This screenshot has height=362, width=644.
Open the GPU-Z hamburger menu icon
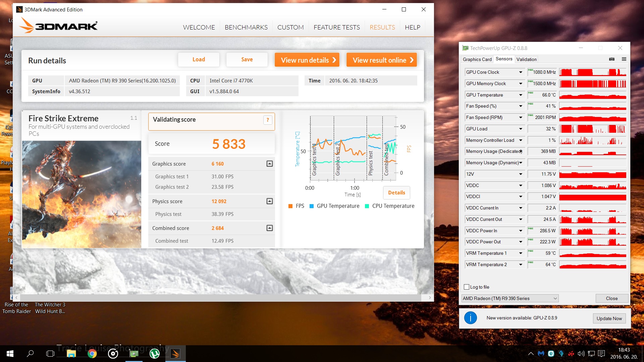[624, 59]
